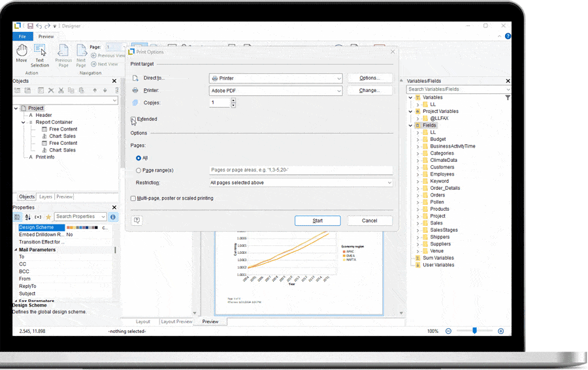Expand the Orders field folder
The height and width of the screenshot is (370, 588).
pyautogui.click(x=417, y=196)
